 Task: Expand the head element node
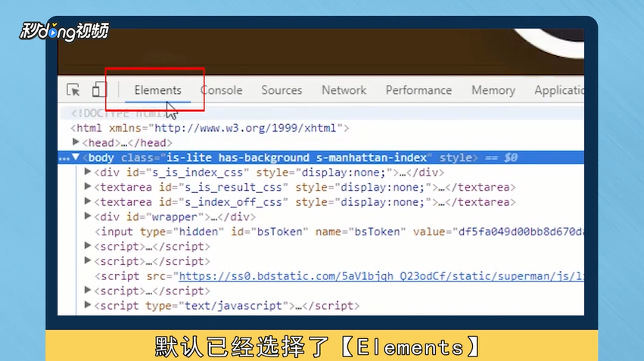pos(76,142)
